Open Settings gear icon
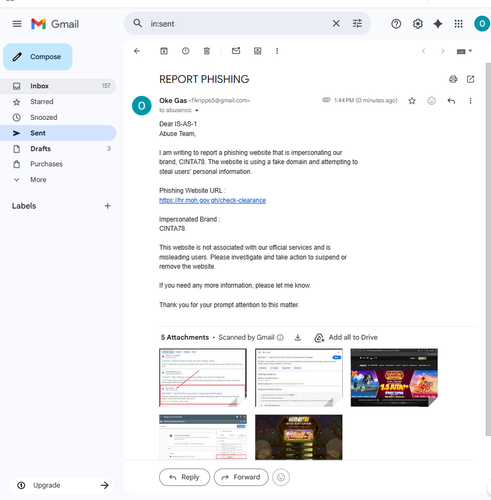 (x=417, y=24)
